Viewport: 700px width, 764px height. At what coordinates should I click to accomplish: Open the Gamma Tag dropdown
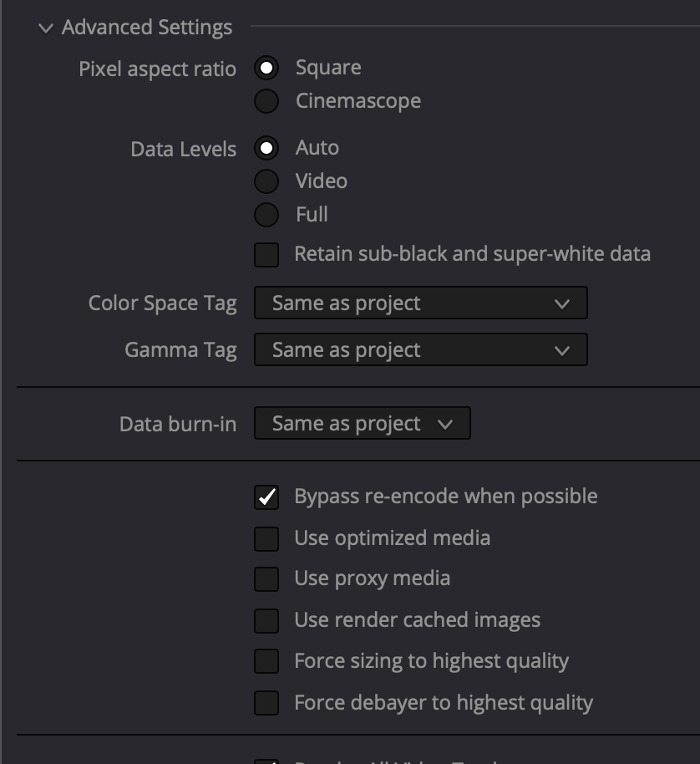point(420,350)
